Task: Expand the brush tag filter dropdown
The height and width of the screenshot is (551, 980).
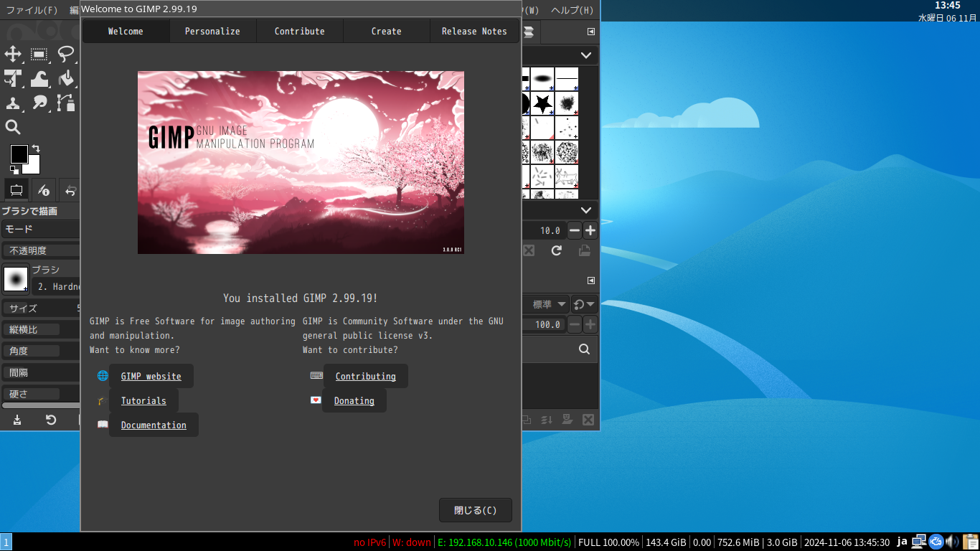Action: click(x=586, y=55)
